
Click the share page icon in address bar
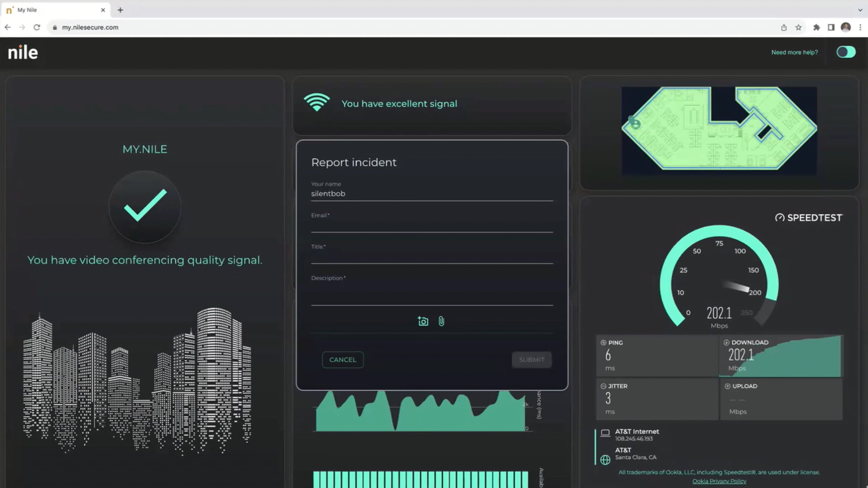click(x=784, y=27)
